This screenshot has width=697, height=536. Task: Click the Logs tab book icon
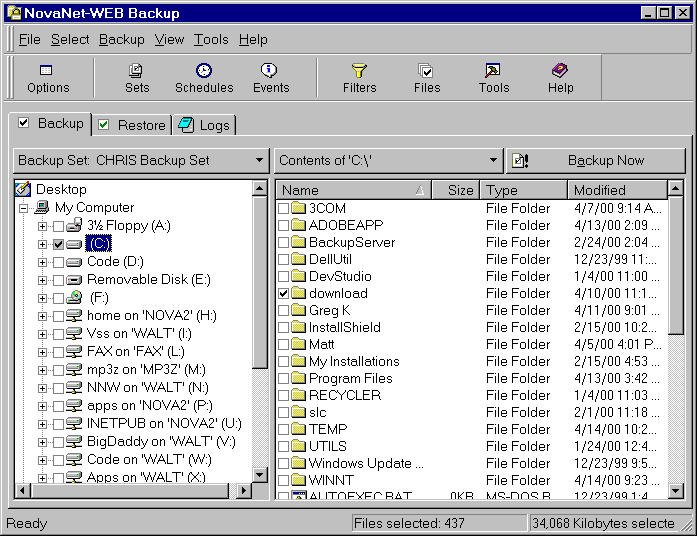186,125
